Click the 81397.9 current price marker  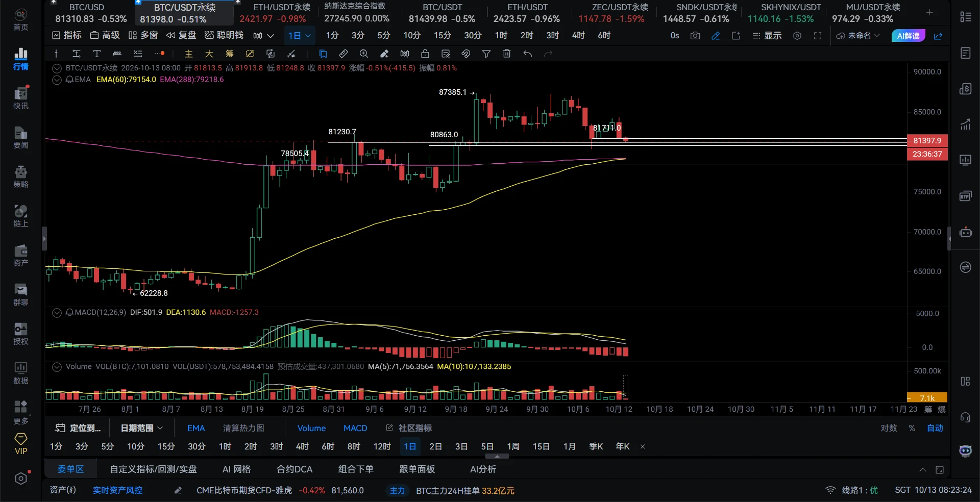(x=927, y=141)
